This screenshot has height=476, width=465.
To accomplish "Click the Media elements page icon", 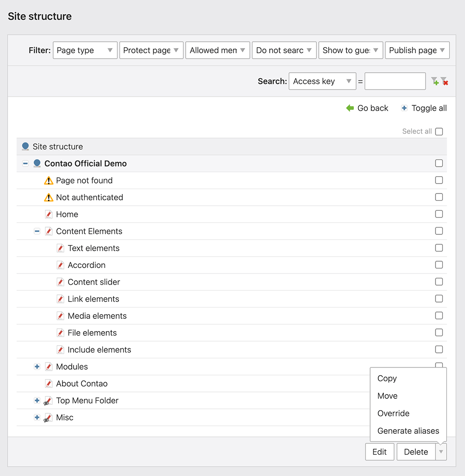I will pos(60,316).
